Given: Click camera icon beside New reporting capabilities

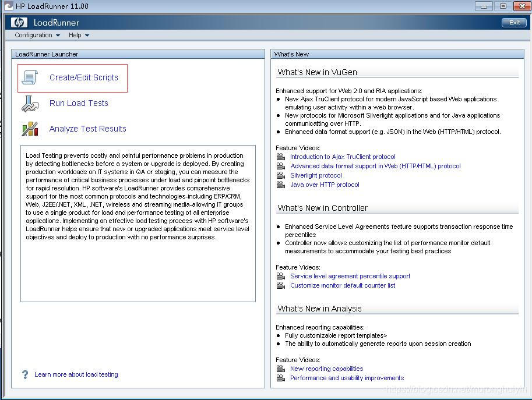Looking at the screenshot, I should click(x=281, y=369).
